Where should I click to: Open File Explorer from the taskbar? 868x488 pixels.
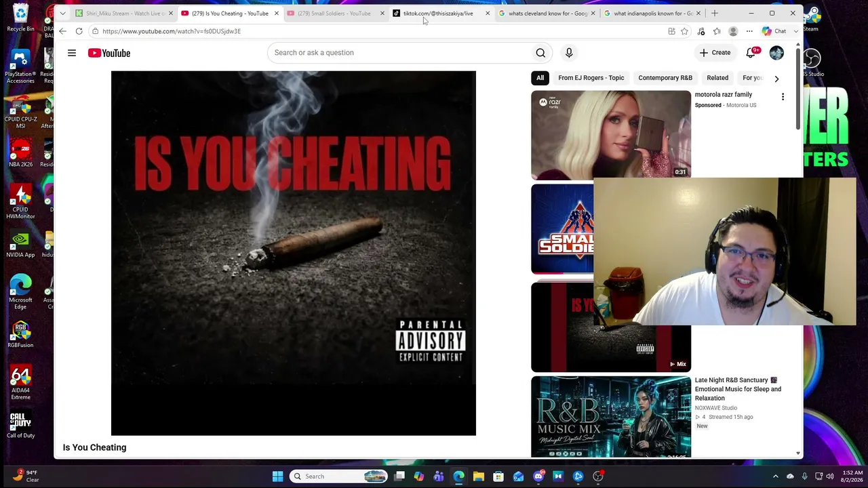[479, 476]
